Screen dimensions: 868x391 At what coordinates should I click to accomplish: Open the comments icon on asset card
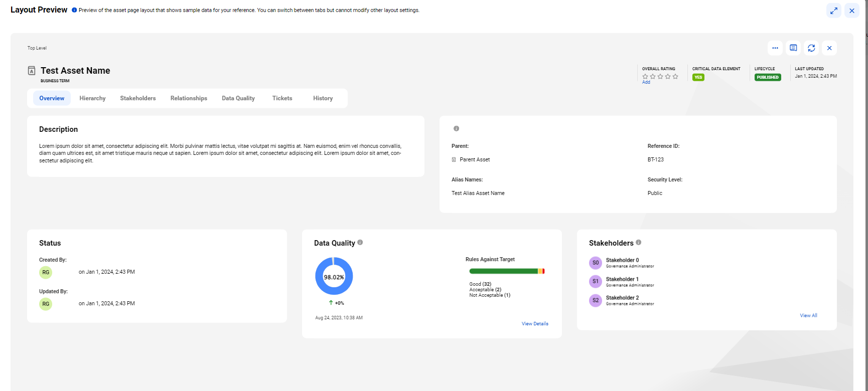tap(793, 48)
